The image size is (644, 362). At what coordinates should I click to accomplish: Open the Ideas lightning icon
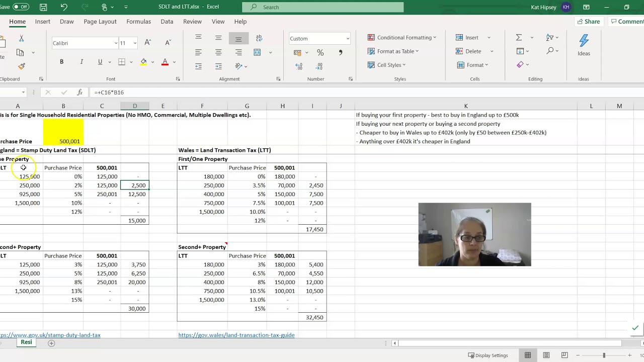[584, 45]
